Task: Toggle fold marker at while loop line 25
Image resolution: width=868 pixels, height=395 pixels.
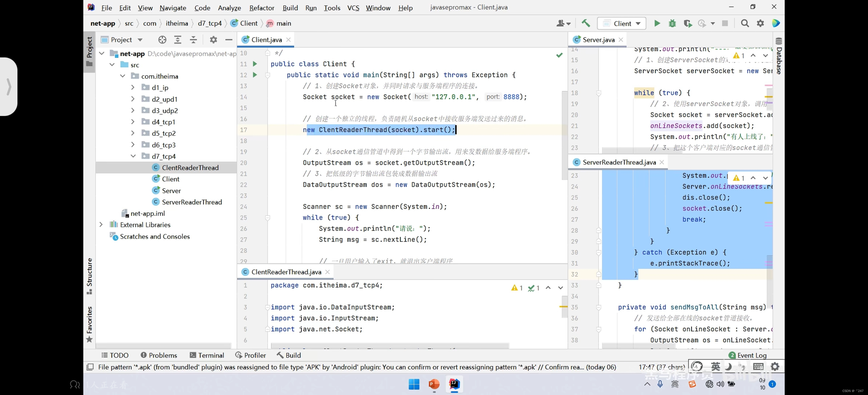Action: tap(267, 218)
